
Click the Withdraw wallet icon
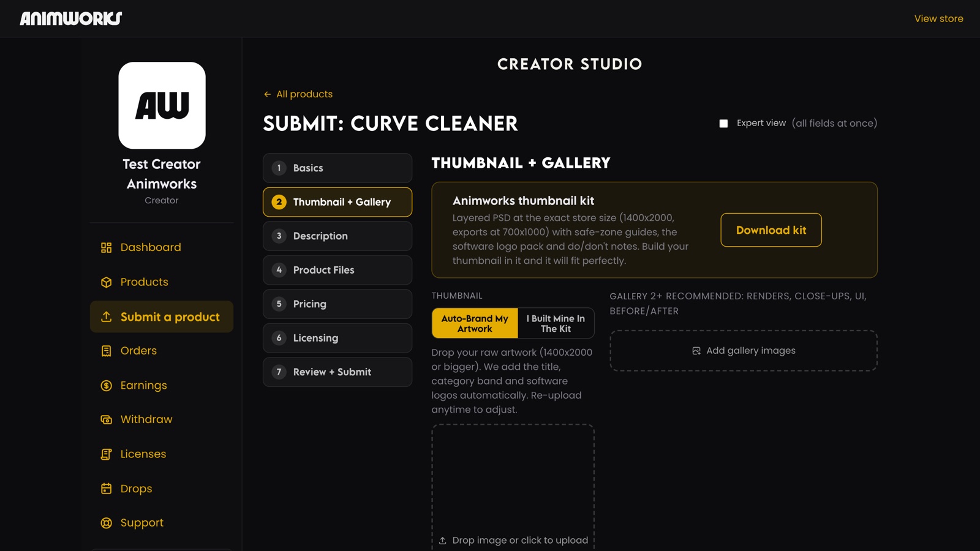pos(106,419)
